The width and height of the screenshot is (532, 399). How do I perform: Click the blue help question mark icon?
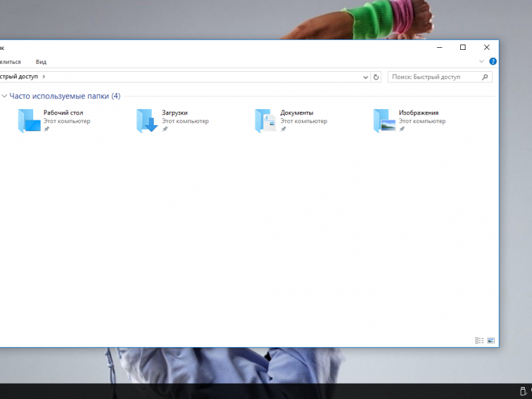coord(493,61)
